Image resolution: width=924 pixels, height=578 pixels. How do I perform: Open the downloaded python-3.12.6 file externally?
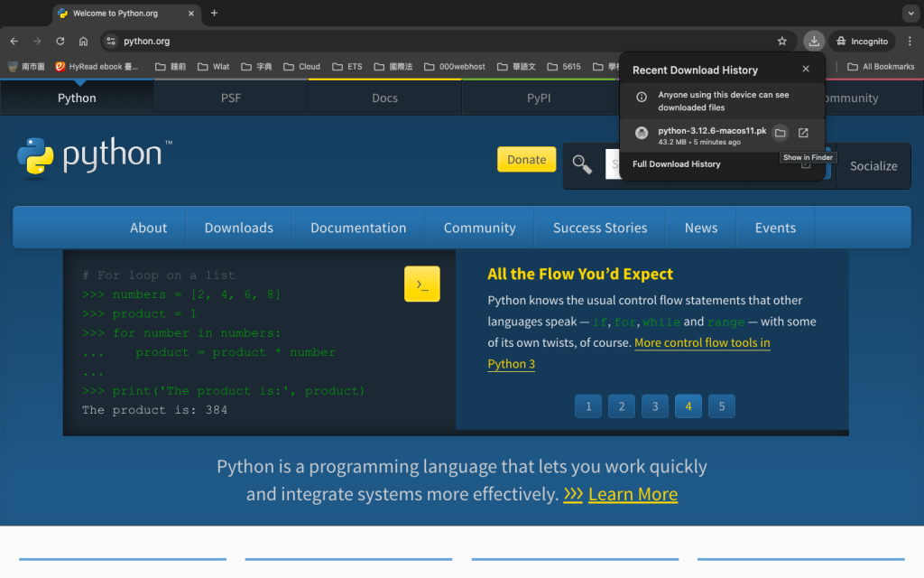click(803, 133)
